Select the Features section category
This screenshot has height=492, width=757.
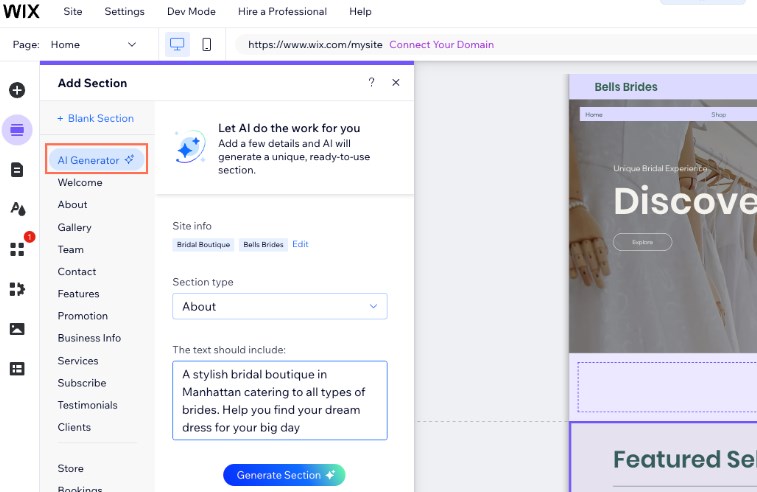pyautogui.click(x=78, y=294)
